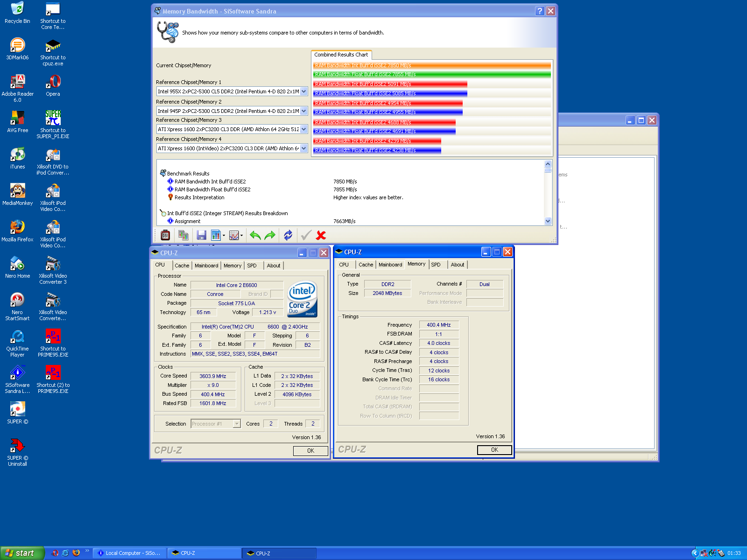Switch to Local Computer - SiSo... taskbar item
The height and width of the screenshot is (560, 747).
129,553
